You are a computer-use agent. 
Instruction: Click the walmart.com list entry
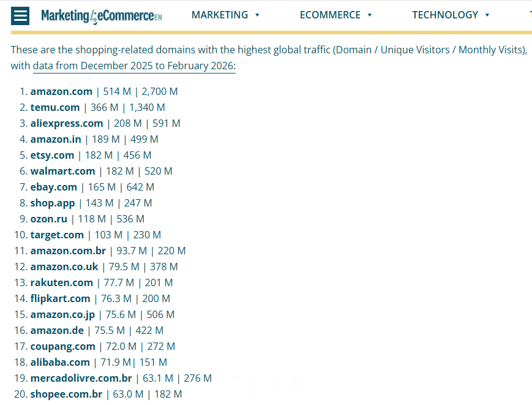point(102,172)
